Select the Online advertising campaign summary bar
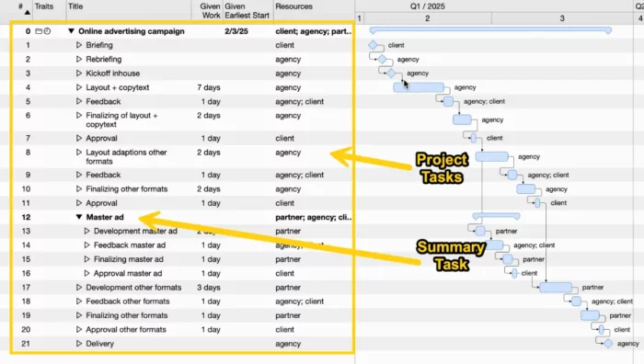 coord(490,30)
